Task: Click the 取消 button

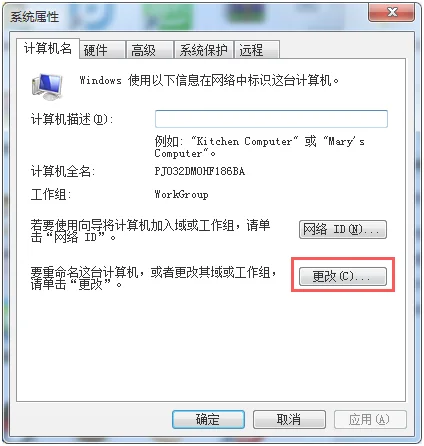Action: 289,419
